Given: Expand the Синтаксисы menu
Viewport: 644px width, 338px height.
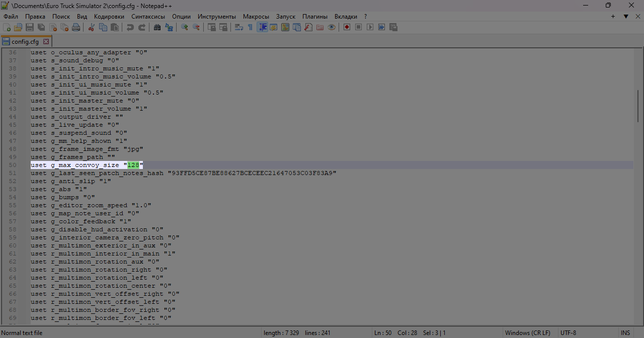Looking at the screenshot, I should (148, 17).
